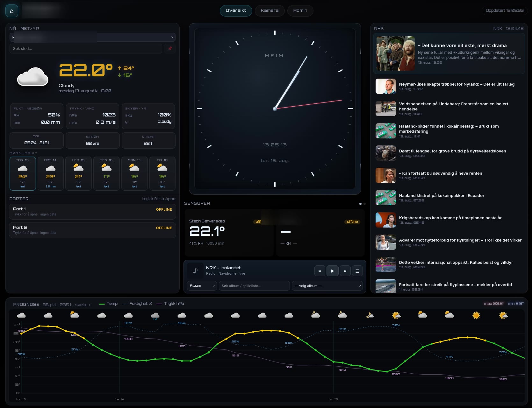
Task: Select the SØN. 16 daily forecast card
Action: click(106, 173)
